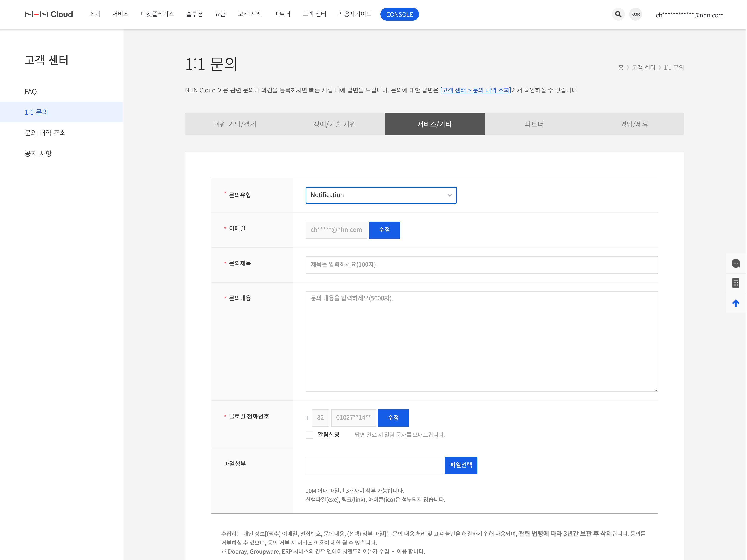Click the NHN Cloud logo
The height and width of the screenshot is (560, 747).
click(x=49, y=14)
